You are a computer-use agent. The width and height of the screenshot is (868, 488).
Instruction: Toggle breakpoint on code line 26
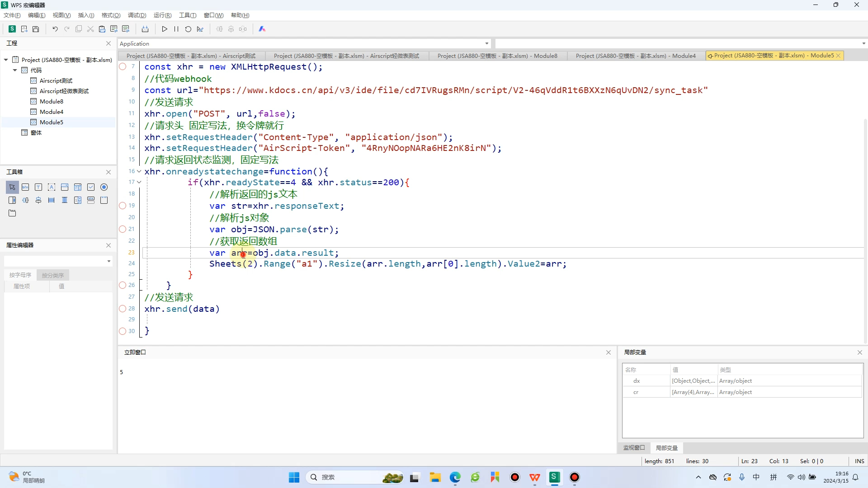[x=123, y=285]
